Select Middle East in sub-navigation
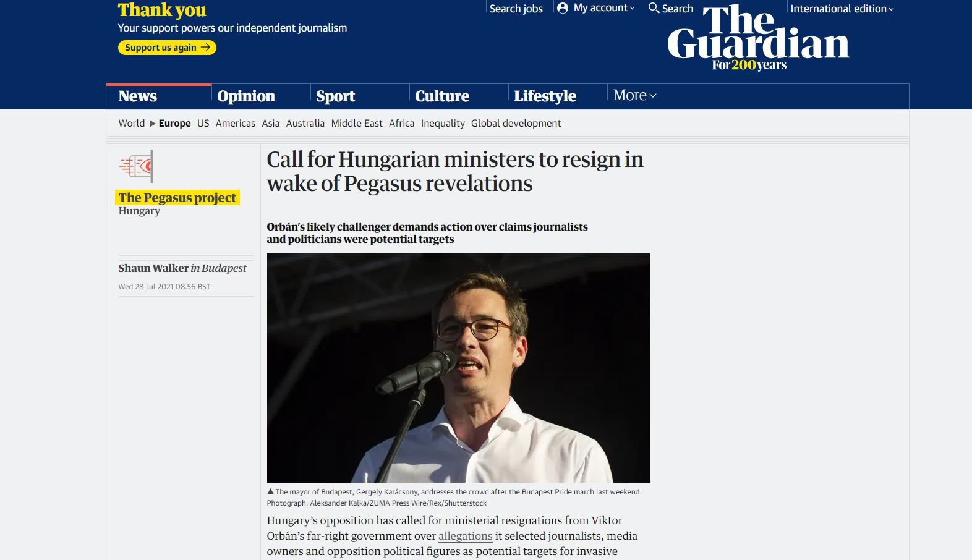Screen dimensions: 972x560 click(x=357, y=123)
